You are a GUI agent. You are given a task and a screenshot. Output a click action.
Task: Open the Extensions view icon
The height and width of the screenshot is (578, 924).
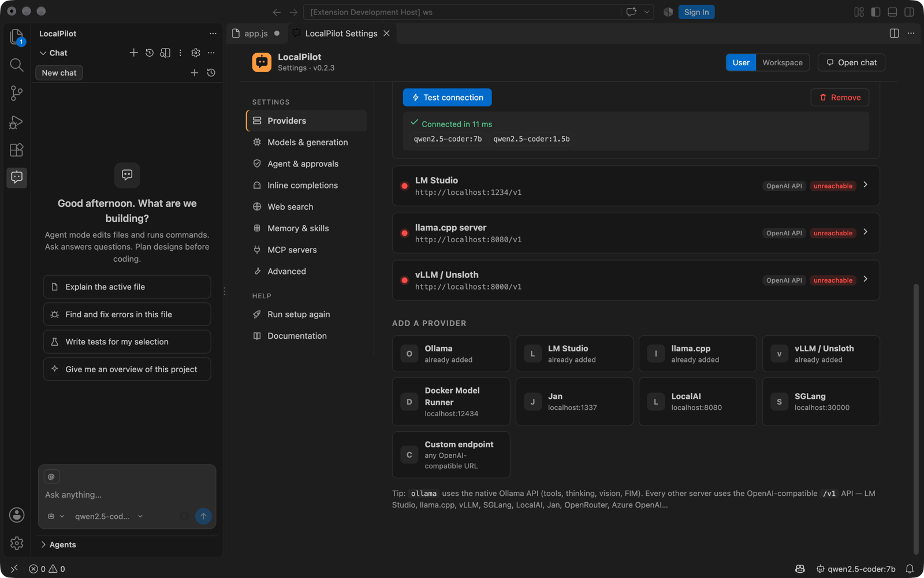click(x=17, y=150)
